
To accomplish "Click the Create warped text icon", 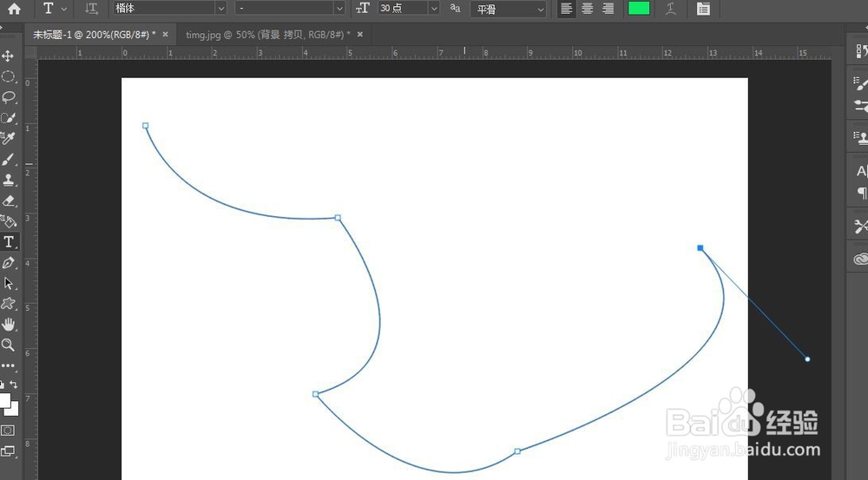I will pyautogui.click(x=671, y=9).
